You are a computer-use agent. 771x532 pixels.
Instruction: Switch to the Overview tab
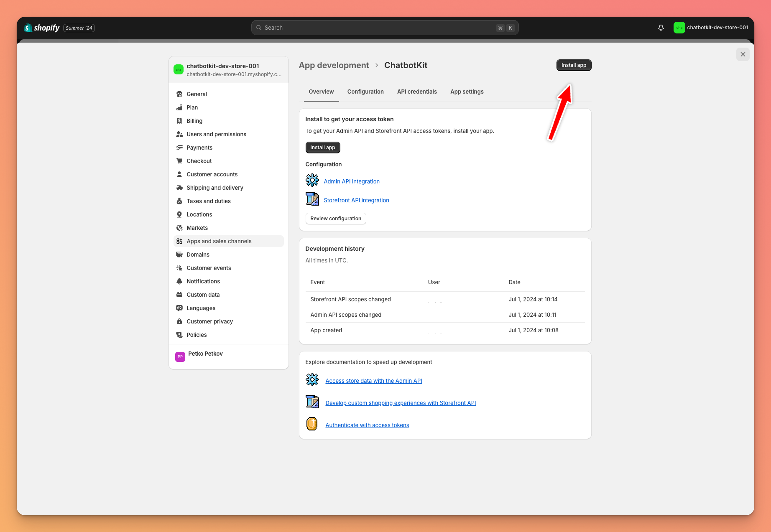tap(321, 92)
